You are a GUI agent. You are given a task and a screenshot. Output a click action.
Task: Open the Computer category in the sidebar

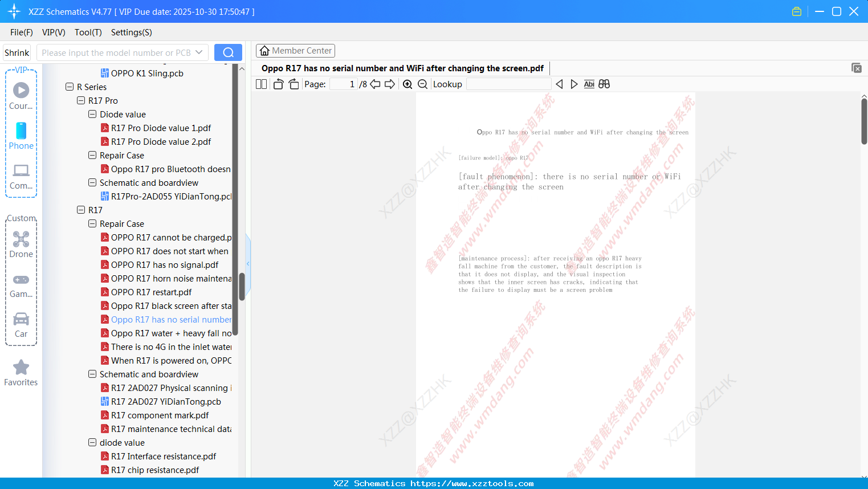(21, 176)
